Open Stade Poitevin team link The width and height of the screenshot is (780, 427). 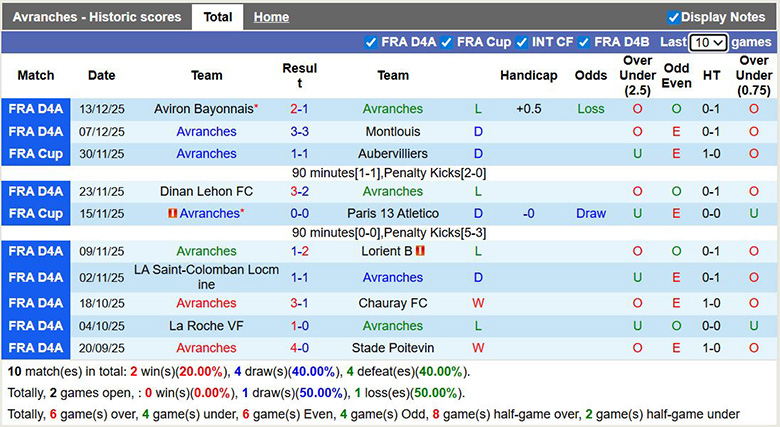392,348
